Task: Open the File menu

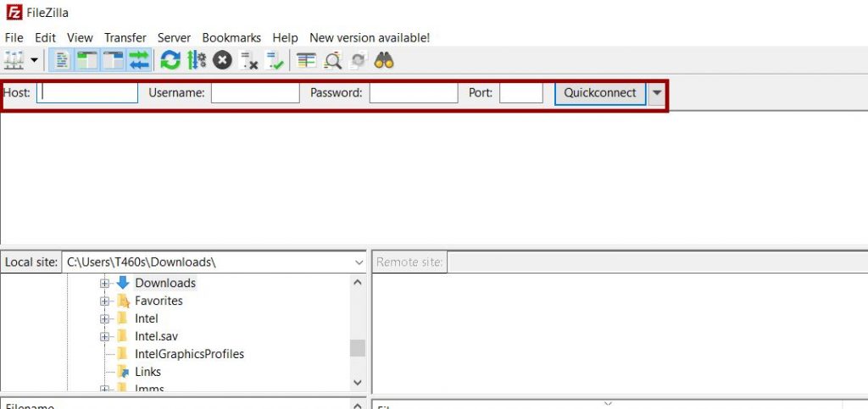Action: click(x=14, y=37)
